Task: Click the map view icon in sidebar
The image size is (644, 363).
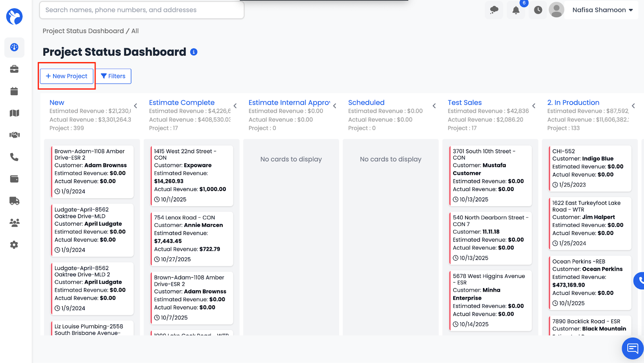Action: [14, 113]
